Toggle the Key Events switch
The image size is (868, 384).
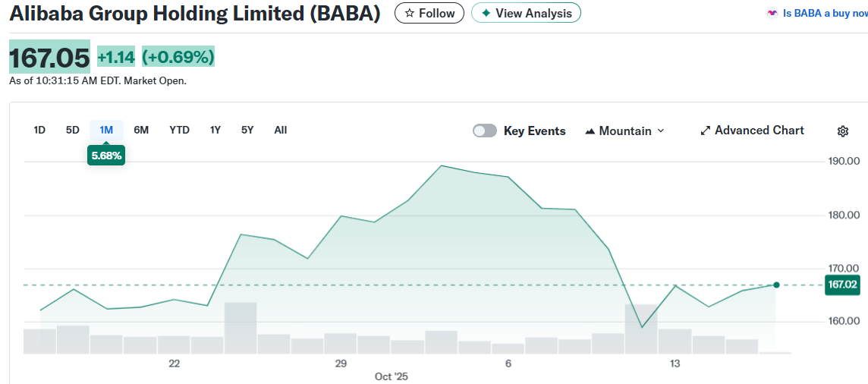(x=485, y=131)
